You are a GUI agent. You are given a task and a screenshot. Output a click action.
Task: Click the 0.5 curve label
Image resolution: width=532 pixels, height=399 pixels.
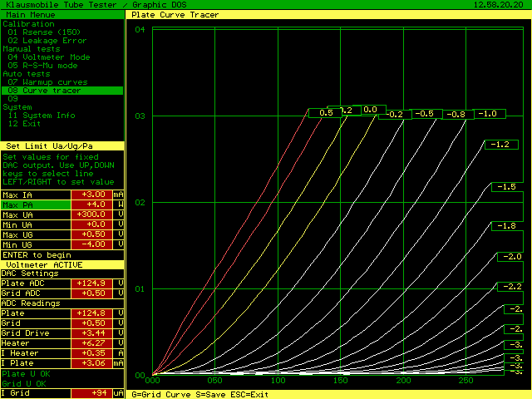tap(326, 113)
